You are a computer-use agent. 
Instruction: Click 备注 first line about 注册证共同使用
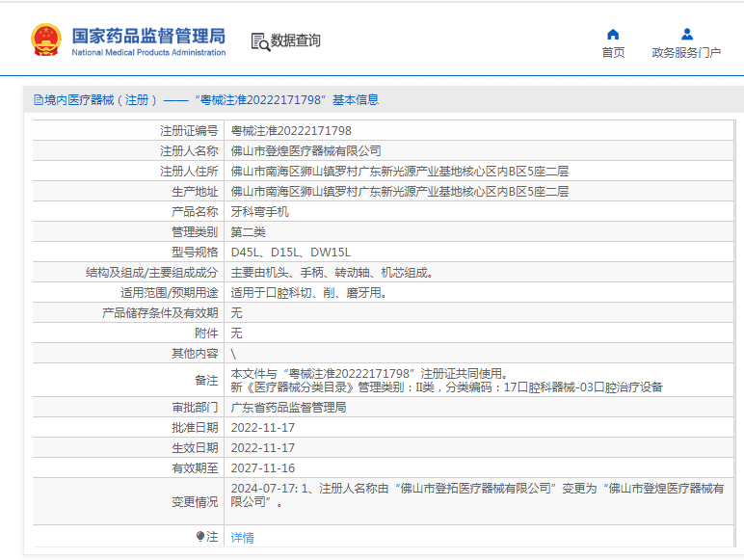coord(370,373)
